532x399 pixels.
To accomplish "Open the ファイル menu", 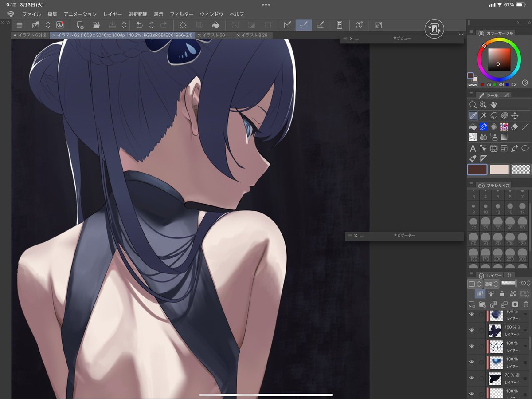I will [x=31, y=14].
